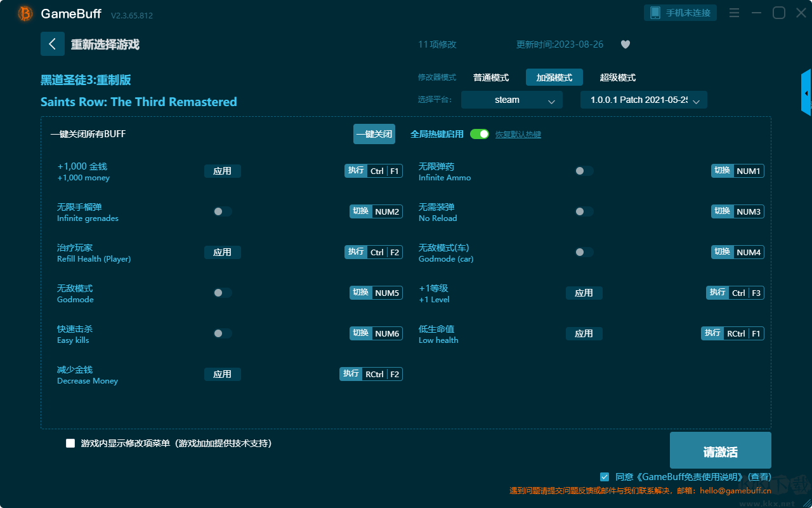The image size is (812, 508).
Task: Open the 1.0.0.1 Patch version dropdown
Action: (x=644, y=100)
